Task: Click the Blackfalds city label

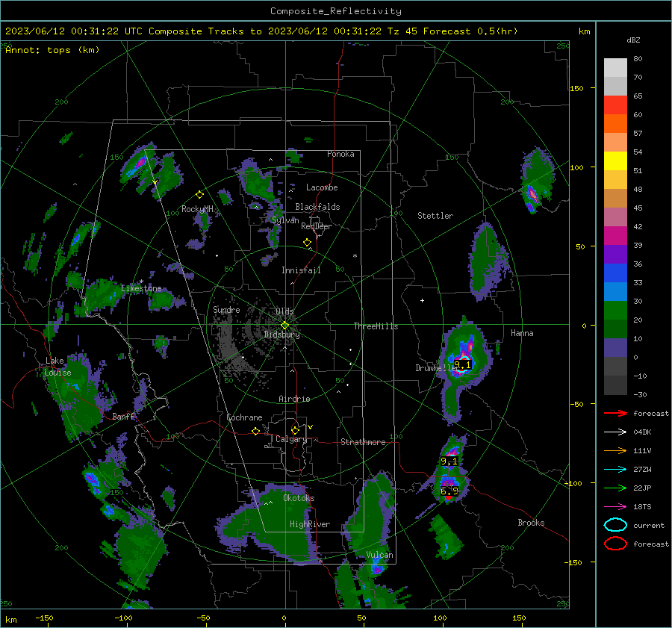Action: coord(317,207)
